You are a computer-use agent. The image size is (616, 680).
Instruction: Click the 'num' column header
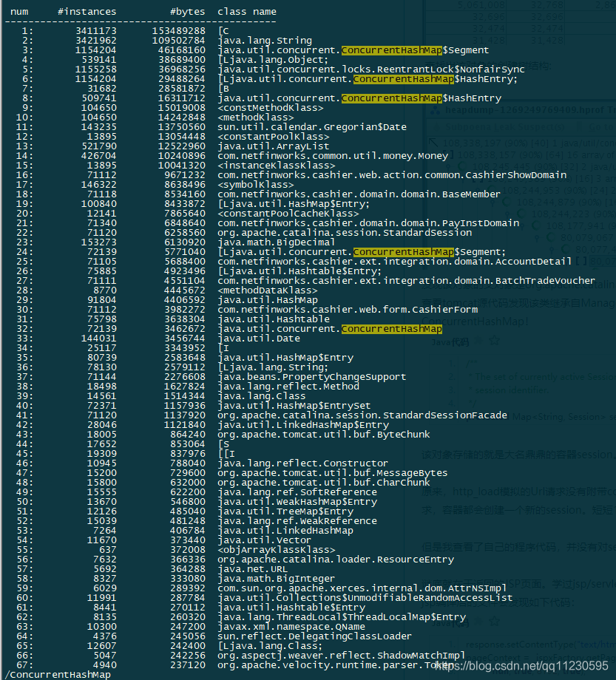pos(19,12)
